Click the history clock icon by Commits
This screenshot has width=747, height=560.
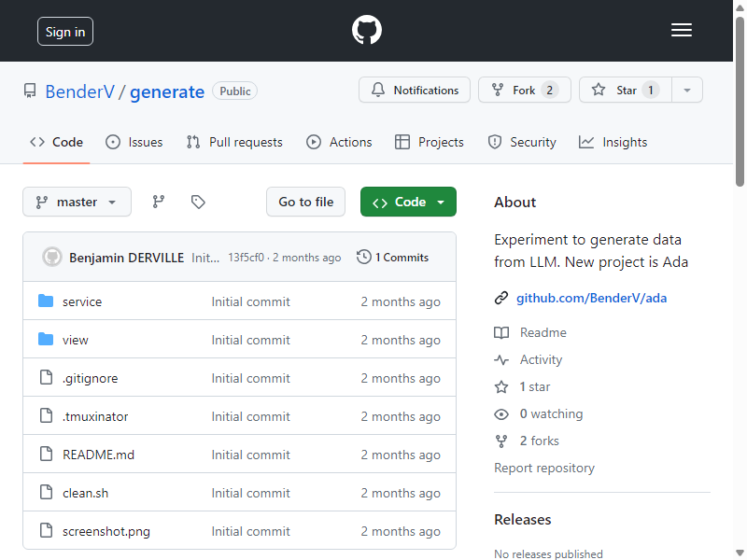coord(364,258)
